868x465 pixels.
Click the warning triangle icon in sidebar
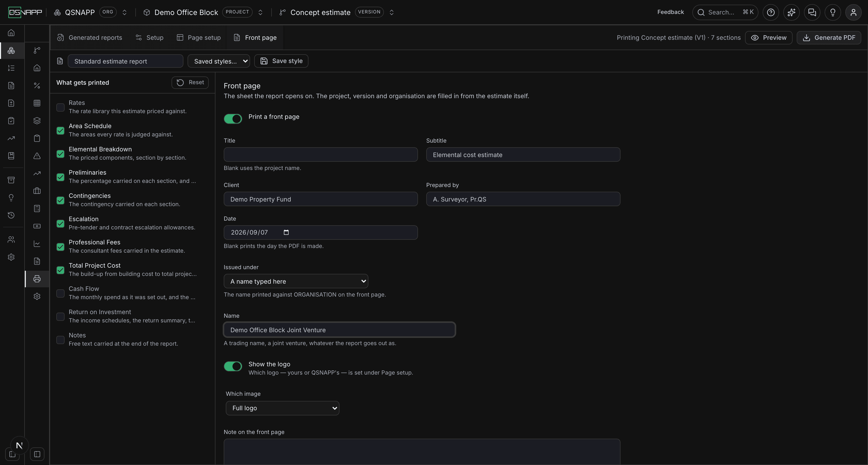coord(37,156)
